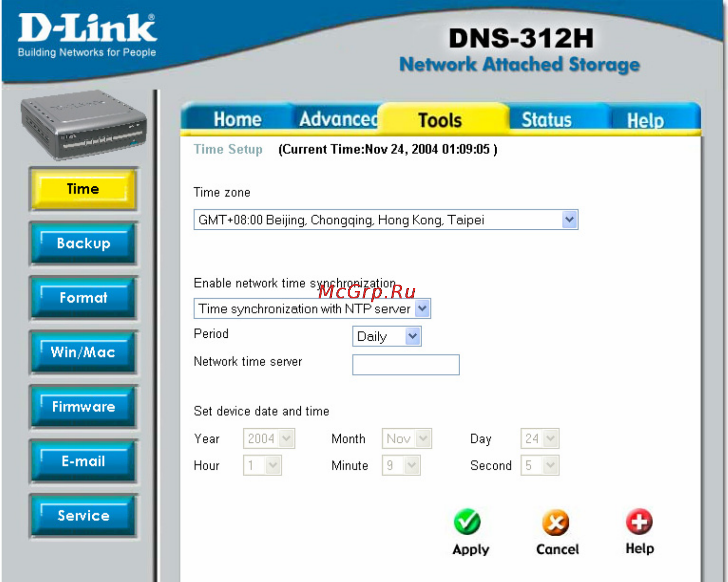Click the DNS-312H device image
The image size is (728, 582).
point(83,124)
